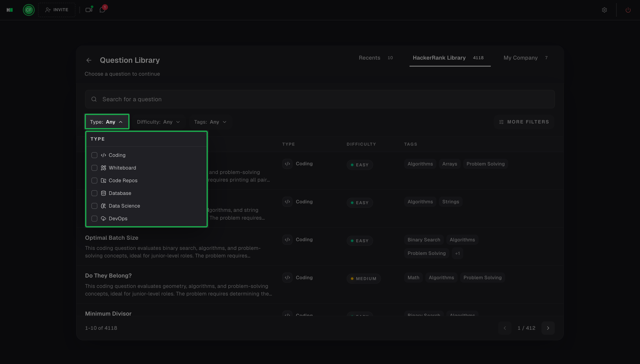
Task: Click the Whiteboard icon in the Type menu
Action: click(x=103, y=168)
